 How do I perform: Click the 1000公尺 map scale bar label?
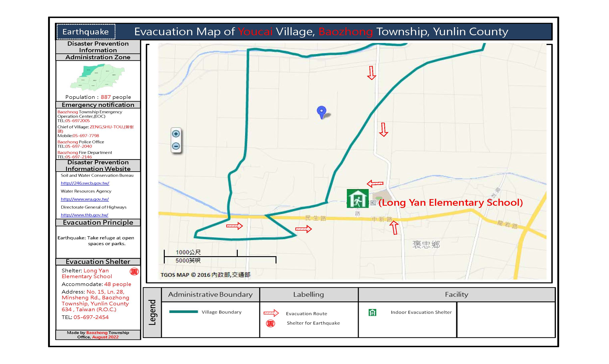(x=188, y=252)
